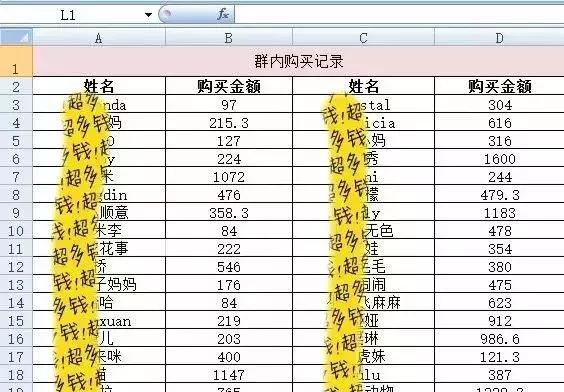Select the cell with value 912
The image size is (564, 392).
coord(499,320)
